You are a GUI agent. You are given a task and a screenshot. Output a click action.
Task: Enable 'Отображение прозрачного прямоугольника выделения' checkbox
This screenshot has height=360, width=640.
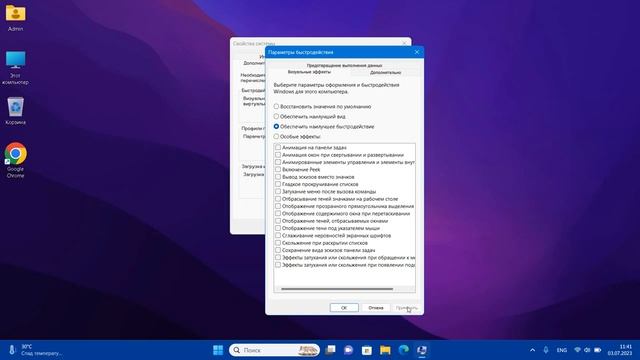[278, 206]
